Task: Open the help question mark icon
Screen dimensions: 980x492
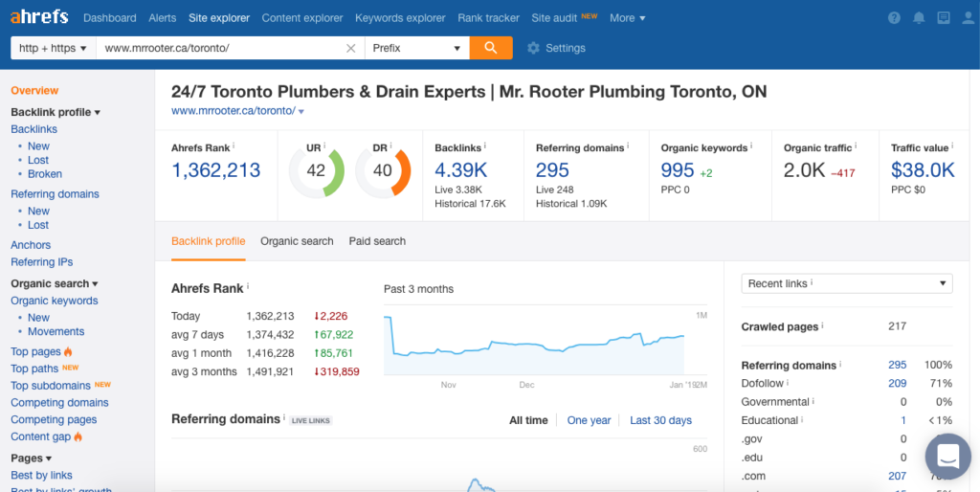Action: pos(895,18)
